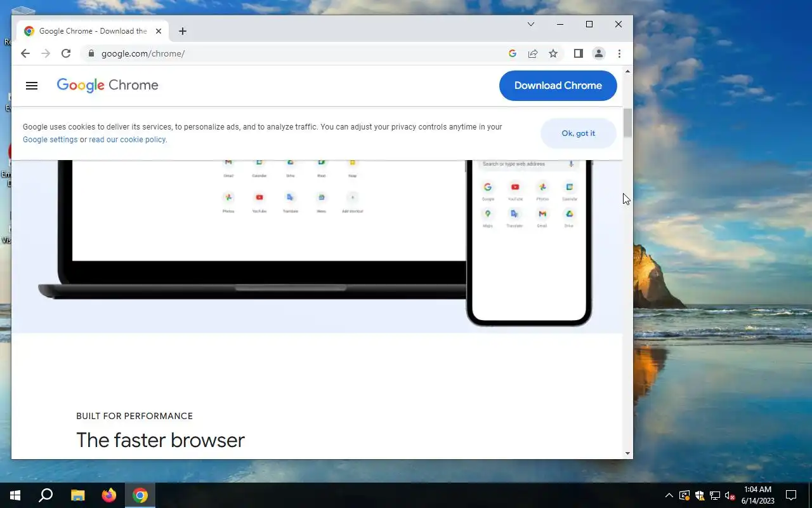Open File Explorer from the taskbar

click(x=77, y=495)
